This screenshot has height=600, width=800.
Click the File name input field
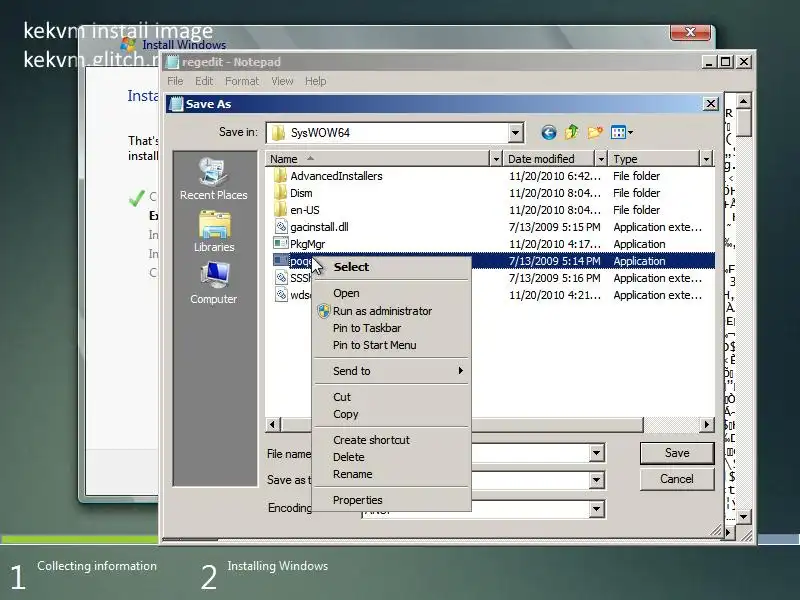pos(483,453)
